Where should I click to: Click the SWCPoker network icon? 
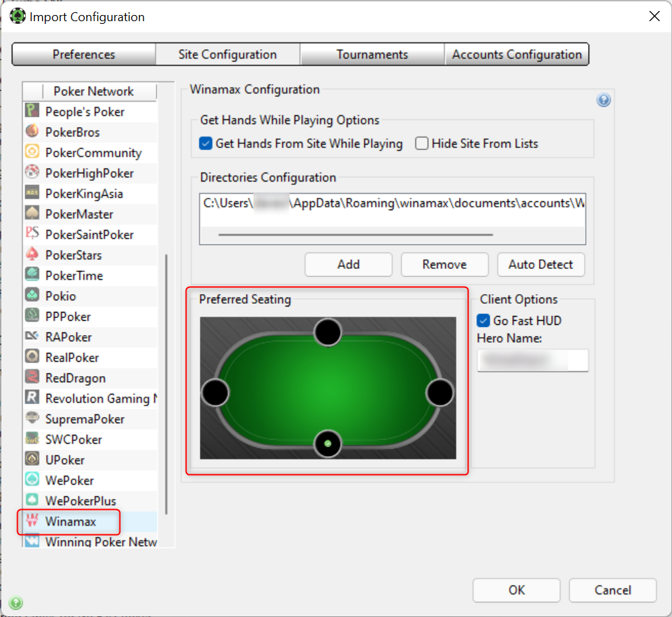32,438
